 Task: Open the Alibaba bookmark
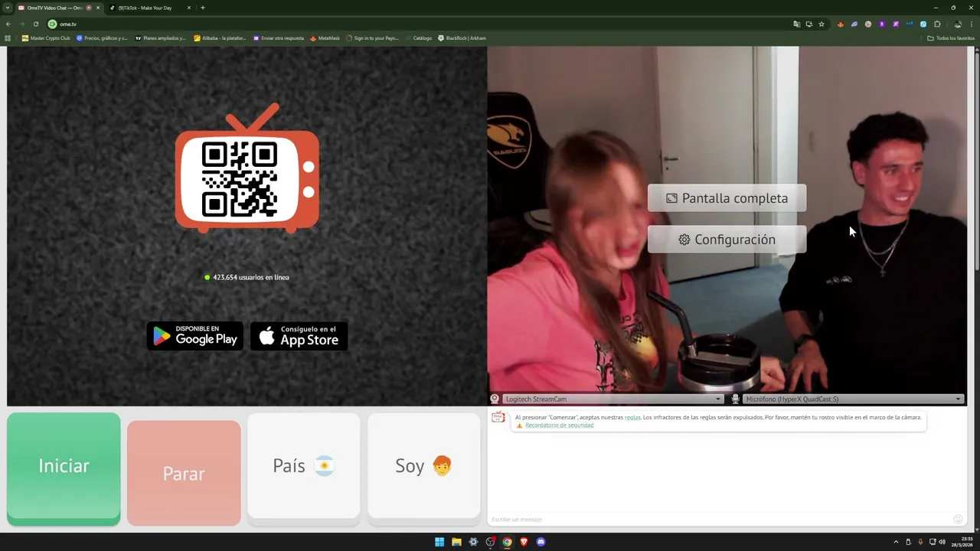[220, 37]
